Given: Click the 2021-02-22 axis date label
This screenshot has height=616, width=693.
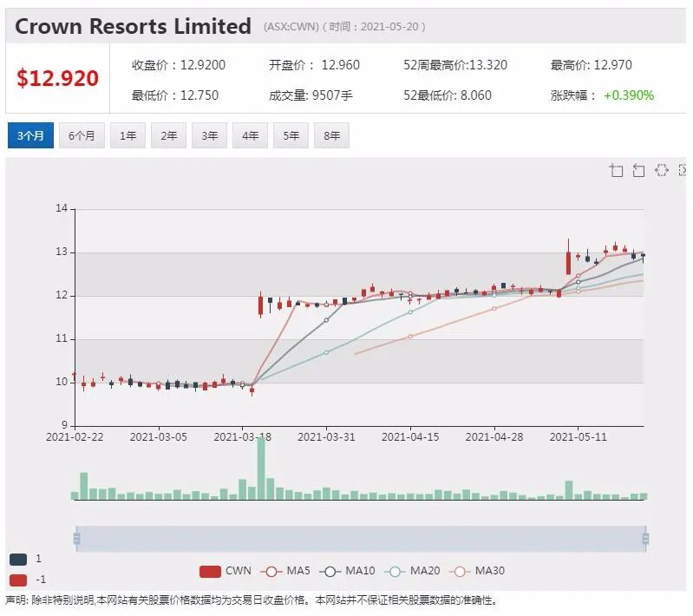Looking at the screenshot, I should pyautogui.click(x=75, y=437).
